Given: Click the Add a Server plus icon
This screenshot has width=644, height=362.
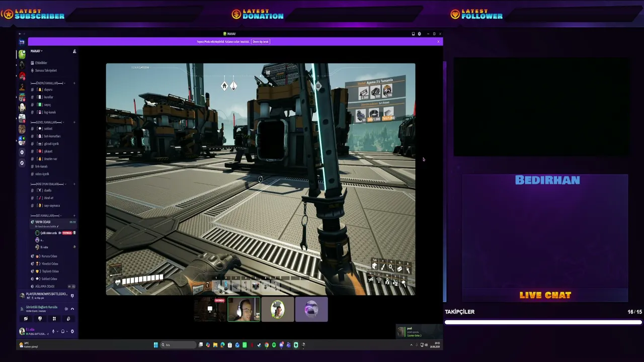Looking at the screenshot, I should [x=22, y=152].
